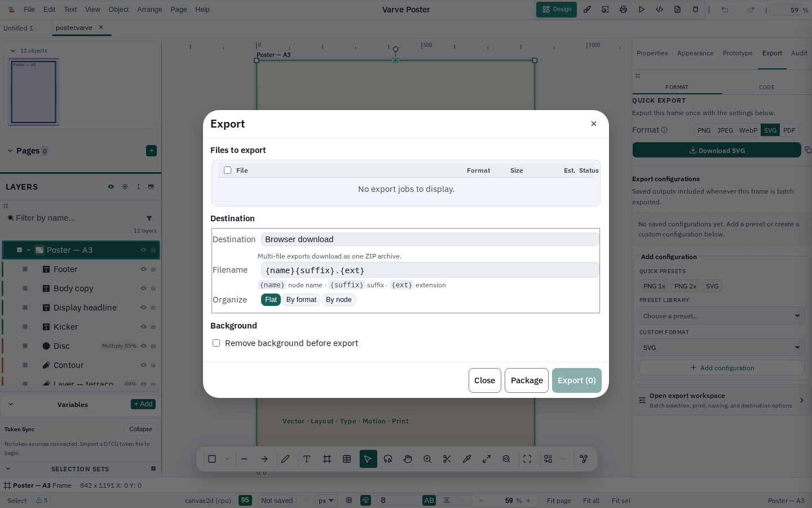Pick the Eyedropper tool
812x508 pixels.
tap(467, 459)
